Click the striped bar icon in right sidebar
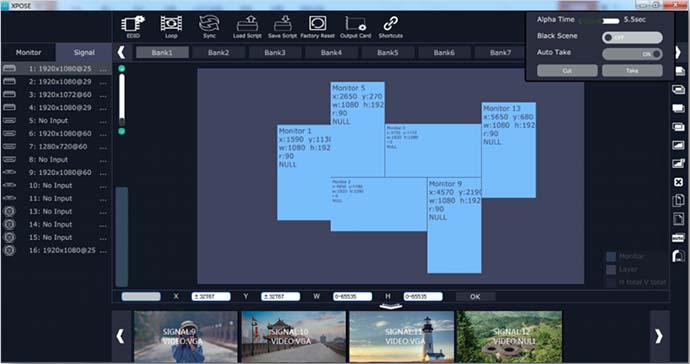The image size is (690, 364). click(x=678, y=238)
